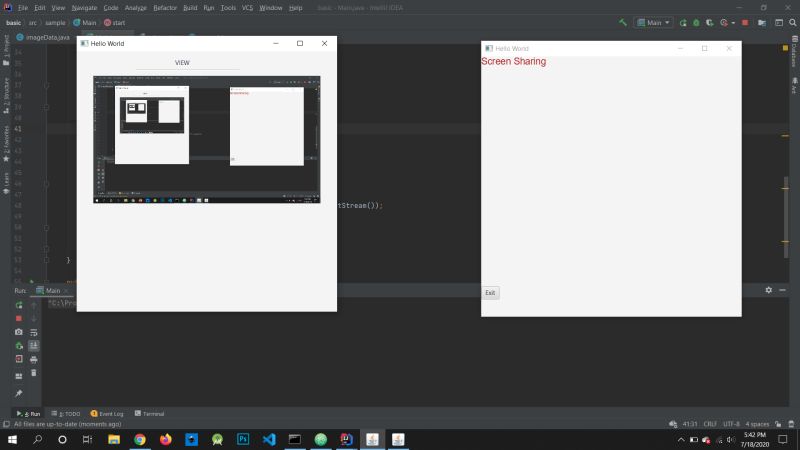Click the tool windows quick-access icon in status bar

tap(6, 424)
